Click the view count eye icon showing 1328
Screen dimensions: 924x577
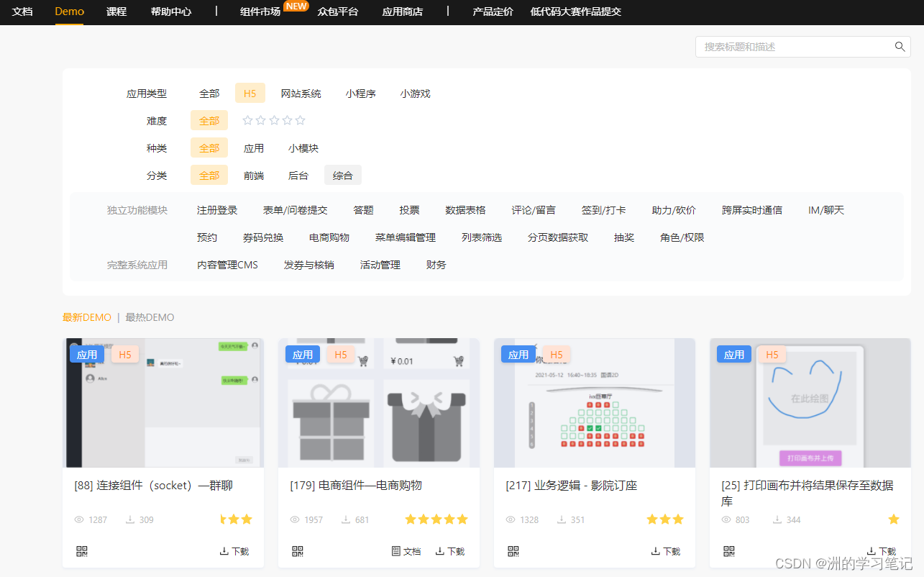[511, 519]
